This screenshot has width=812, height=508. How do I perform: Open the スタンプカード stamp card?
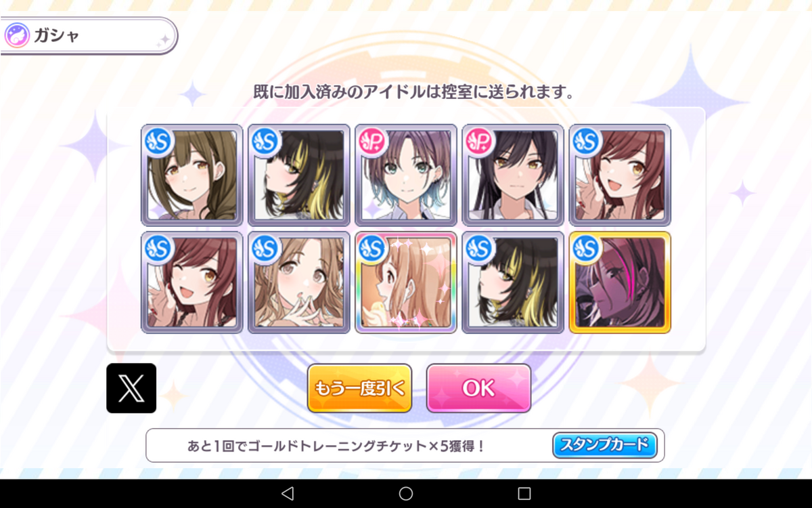pyautogui.click(x=605, y=445)
